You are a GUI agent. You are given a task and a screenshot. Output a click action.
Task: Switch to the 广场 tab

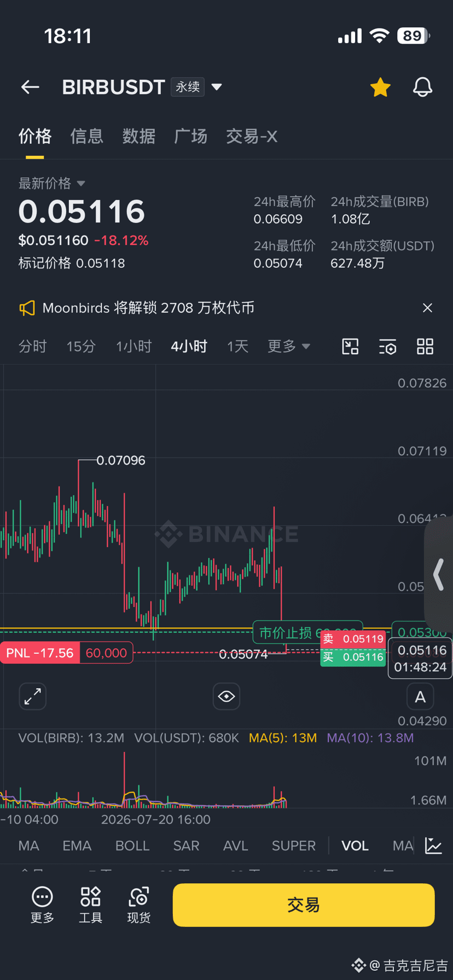191,136
